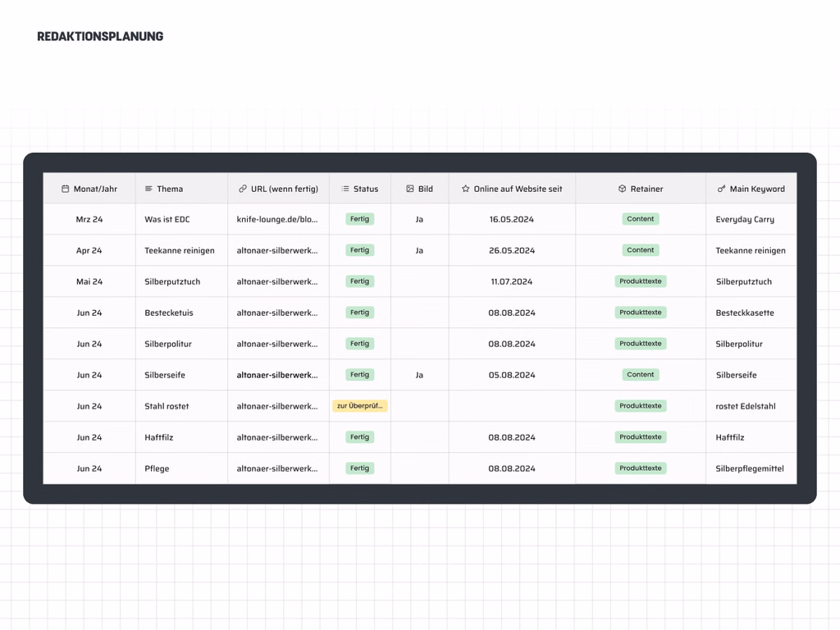Open the yellow 'zur Überprüf...' status tag
This screenshot has height=630, width=840.
pos(360,406)
